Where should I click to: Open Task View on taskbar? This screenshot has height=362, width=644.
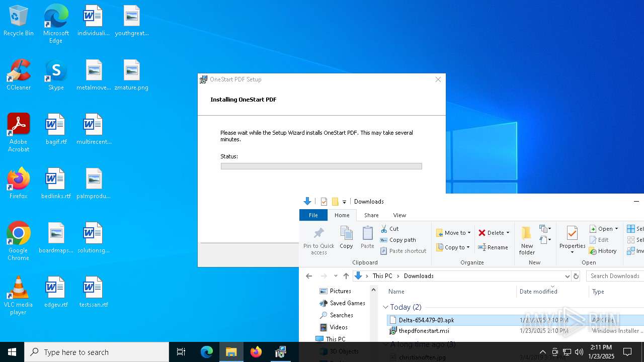(x=181, y=352)
